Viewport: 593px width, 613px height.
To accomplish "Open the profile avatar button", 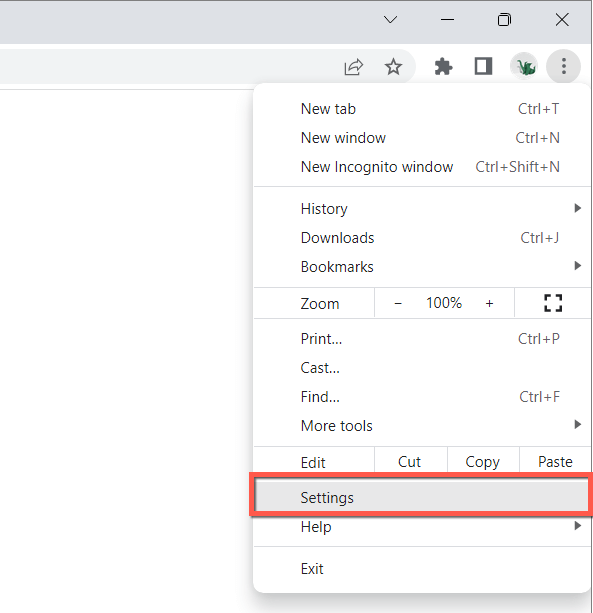I will pyautogui.click(x=524, y=66).
